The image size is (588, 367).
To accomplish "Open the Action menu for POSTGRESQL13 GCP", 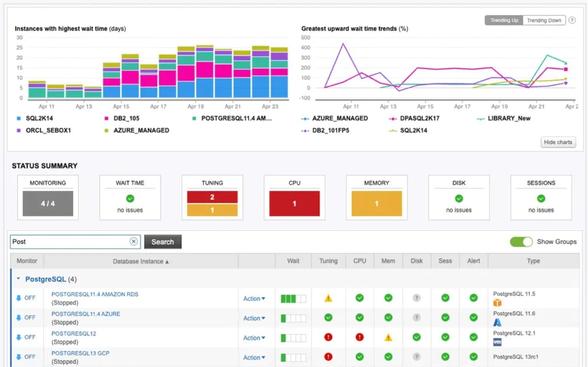I will click(254, 357).
